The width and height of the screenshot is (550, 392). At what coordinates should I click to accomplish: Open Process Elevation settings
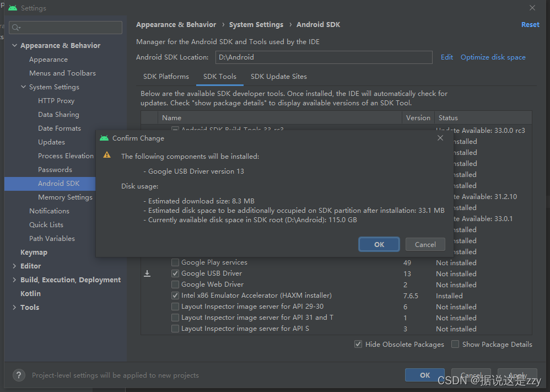[66, 156]
